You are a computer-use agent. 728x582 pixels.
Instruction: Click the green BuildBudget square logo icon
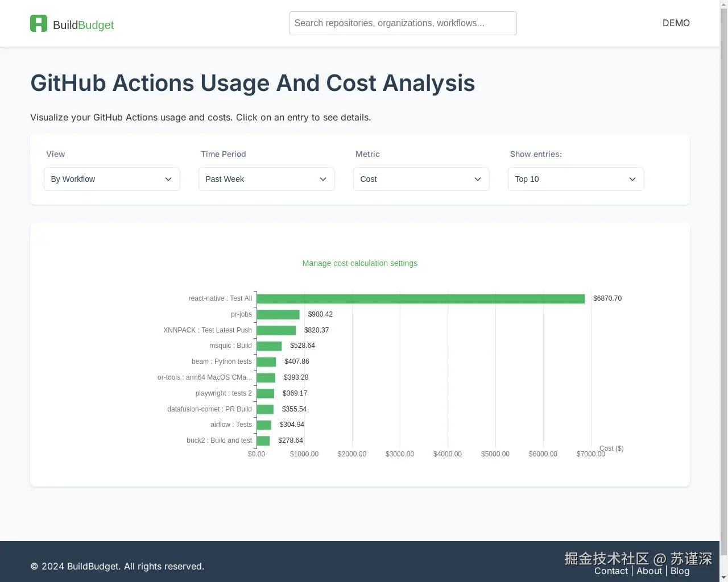(38, 23)
